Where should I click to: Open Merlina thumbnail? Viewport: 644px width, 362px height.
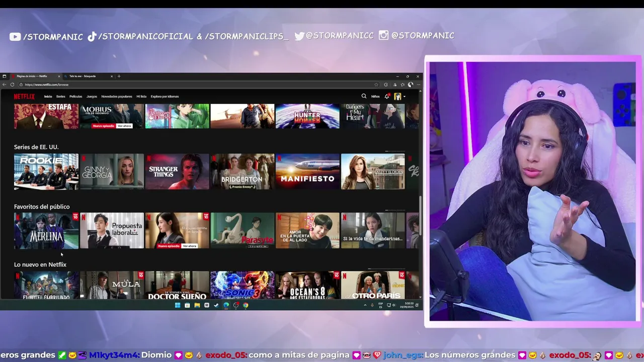(x=46, y=230)
